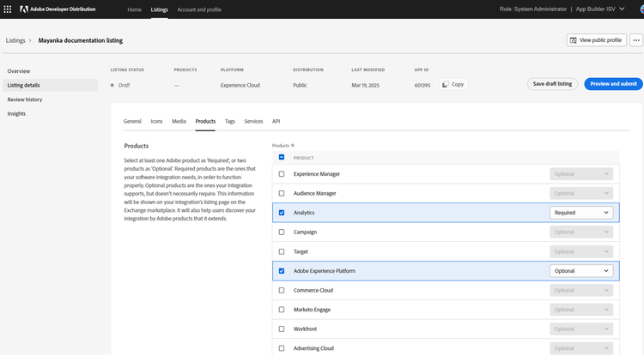Click View public profile button
This screenshot has height=356, width=644.
coord(597,40)
